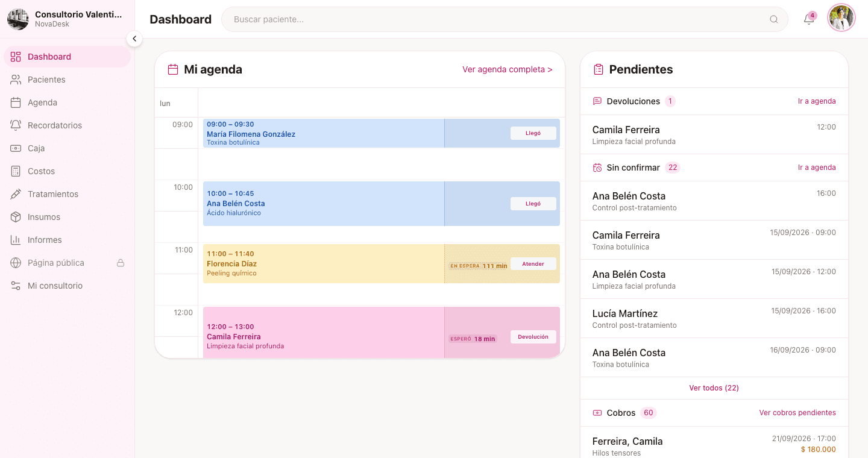Click the Recordatorios bell icon in sidebar
868x458 pixels.
(x=16, y=125)
